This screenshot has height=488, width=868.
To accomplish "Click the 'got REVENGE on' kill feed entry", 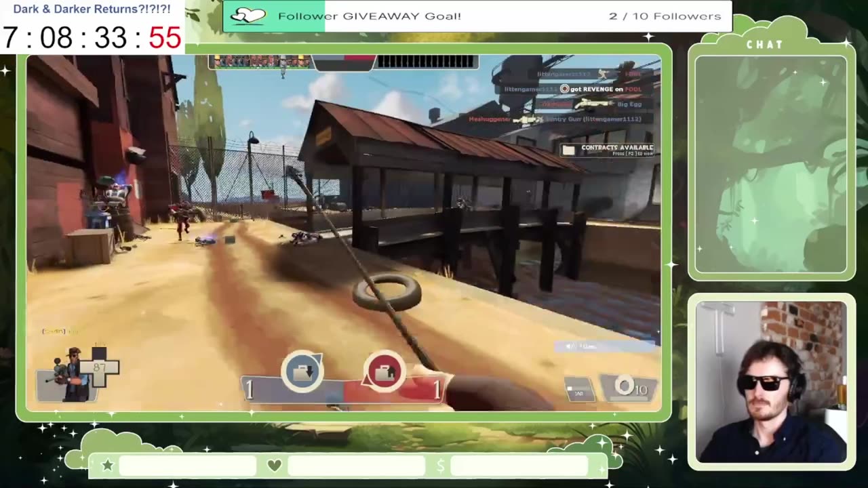I will pyautogui.click(x=574, y=89).
